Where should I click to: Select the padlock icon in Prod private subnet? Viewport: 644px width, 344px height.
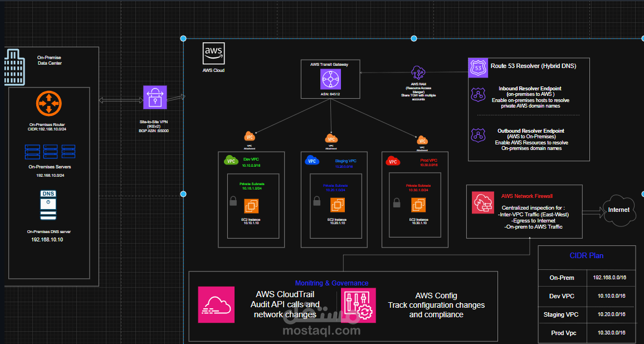[x=397, y=202]
